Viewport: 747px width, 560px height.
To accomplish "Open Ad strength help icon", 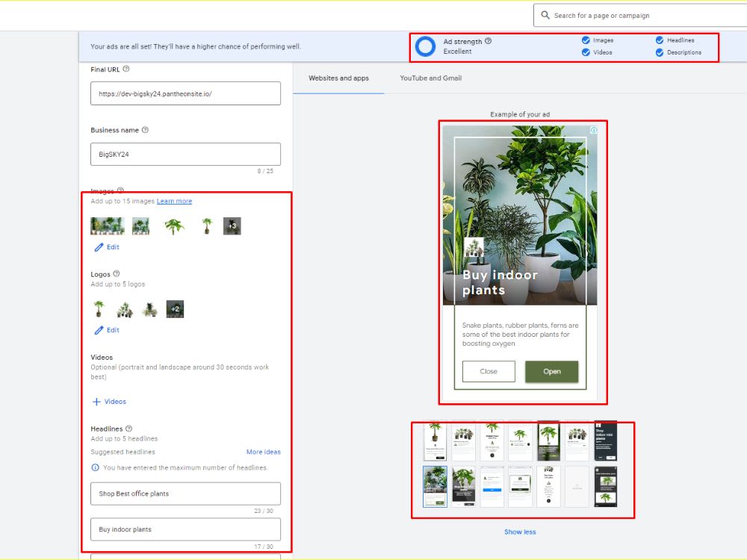I will point(489,41).
